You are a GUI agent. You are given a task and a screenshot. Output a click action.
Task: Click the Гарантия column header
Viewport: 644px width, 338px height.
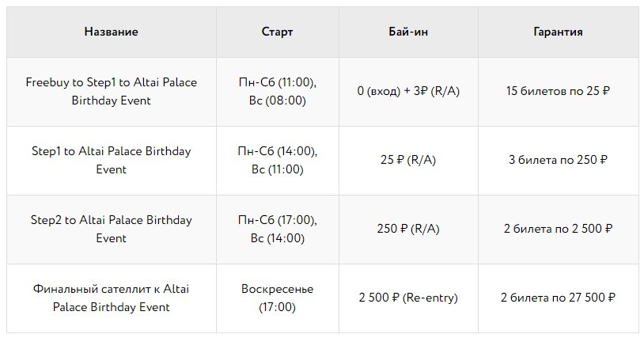point(558,32)
